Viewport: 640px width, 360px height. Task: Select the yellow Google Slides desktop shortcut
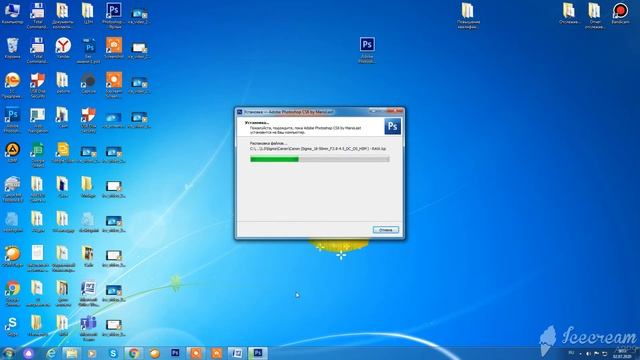pyautogui.click(x=63, y=153)
